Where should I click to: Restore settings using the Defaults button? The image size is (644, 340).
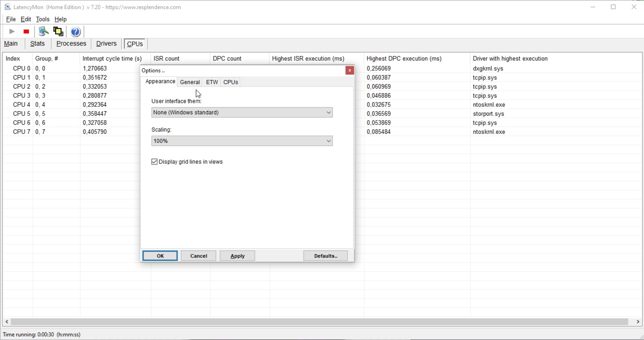(325, 255)
